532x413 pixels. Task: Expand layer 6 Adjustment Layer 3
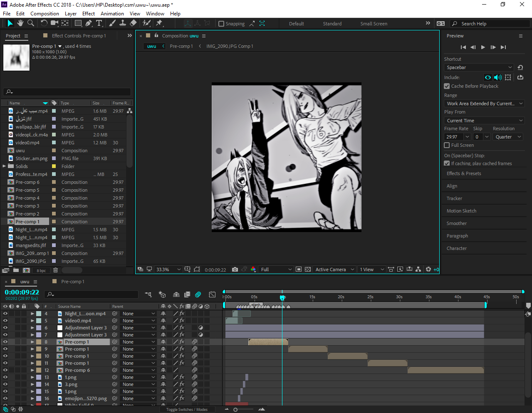pos(32,328)
